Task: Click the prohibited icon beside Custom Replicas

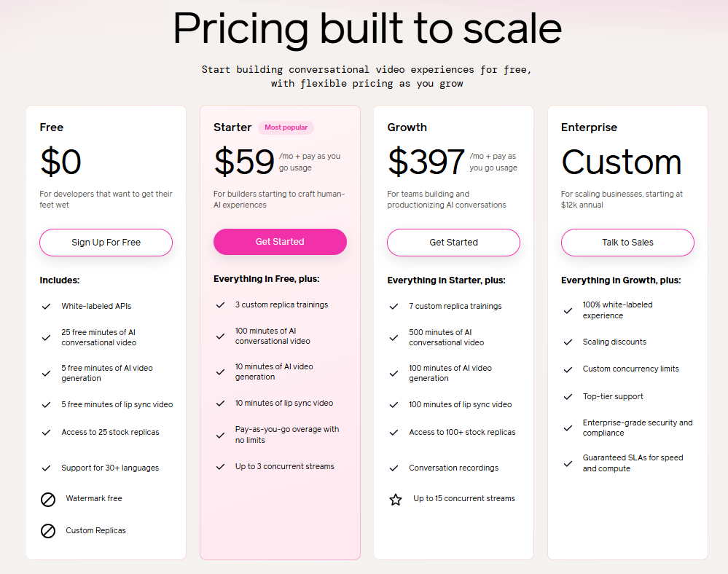Action: [48, 531]
